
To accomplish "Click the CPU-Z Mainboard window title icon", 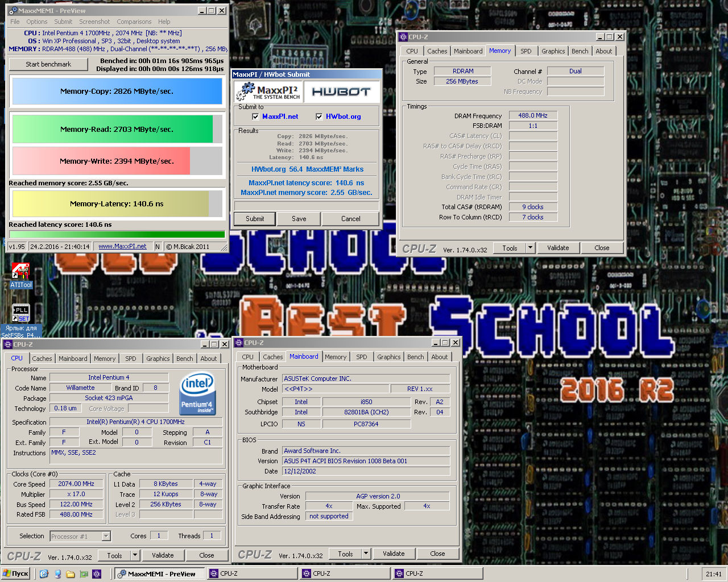I will coord(239,343).
